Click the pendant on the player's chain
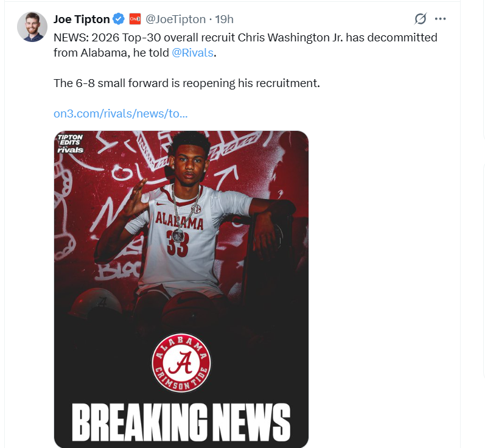485x448 pixels. click(178, 234)
